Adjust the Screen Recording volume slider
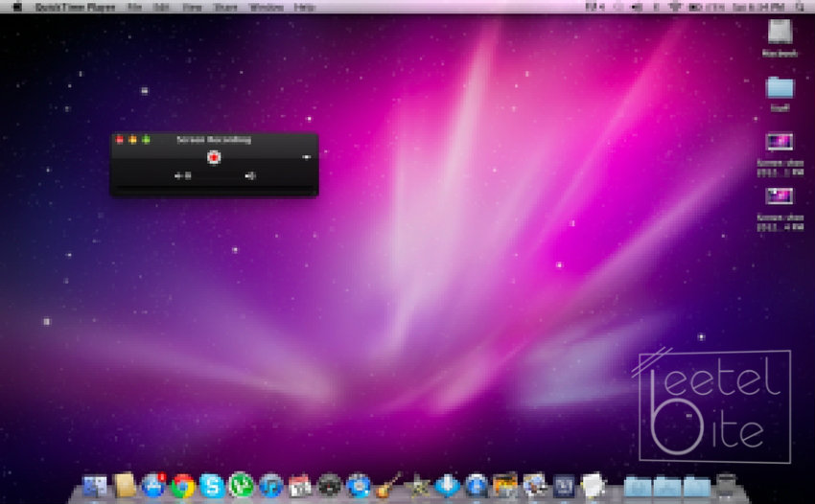The image size is (815, 504). [x=218, y=176]
